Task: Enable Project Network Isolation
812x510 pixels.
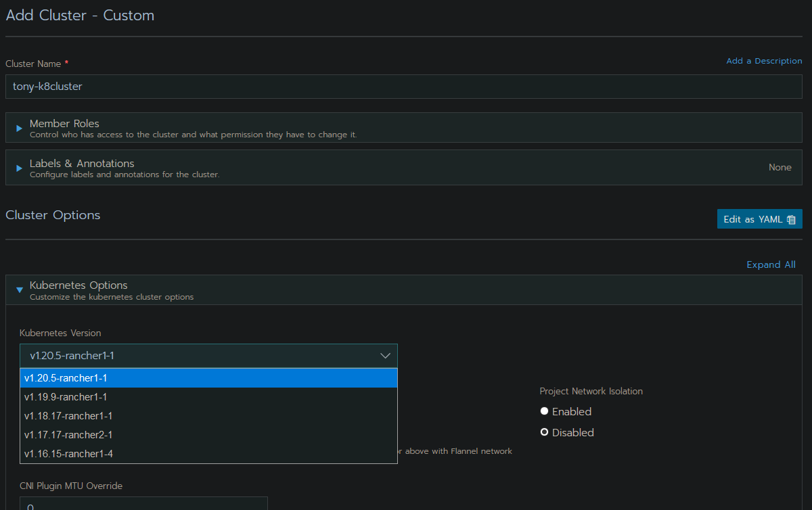Action: [x=544, y=411]
